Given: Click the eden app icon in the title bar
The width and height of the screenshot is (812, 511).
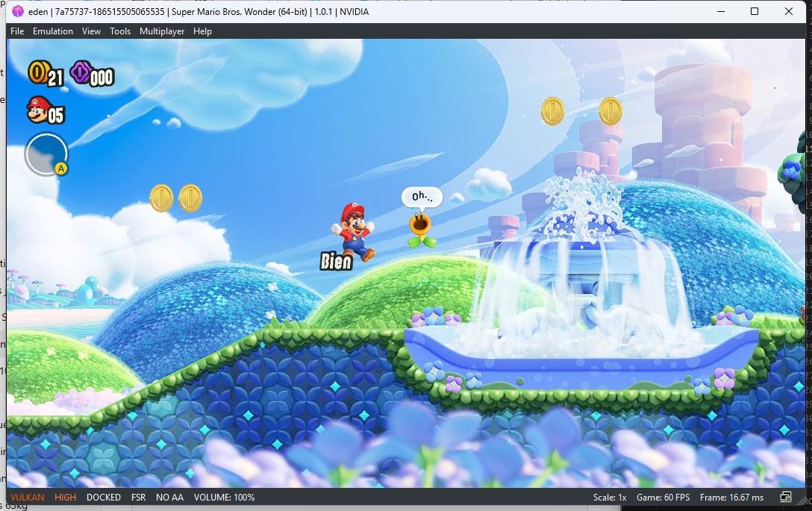Looking at the screenshot, I should (x=18, y=11).
